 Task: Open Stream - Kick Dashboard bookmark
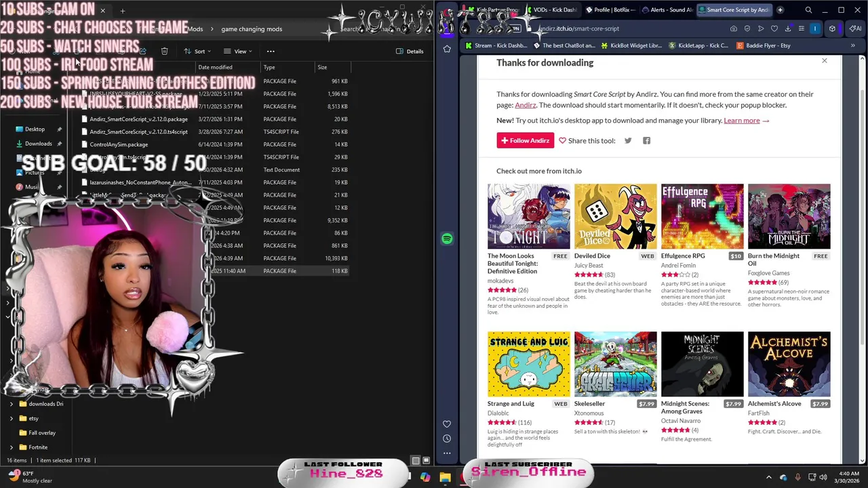point(496,45)
